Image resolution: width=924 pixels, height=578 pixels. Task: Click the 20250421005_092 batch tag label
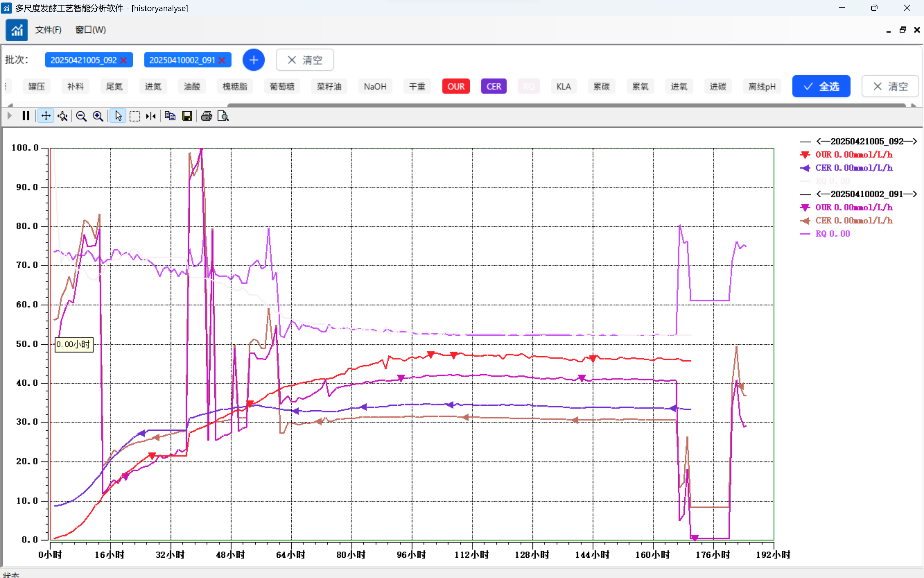[83, 60]
